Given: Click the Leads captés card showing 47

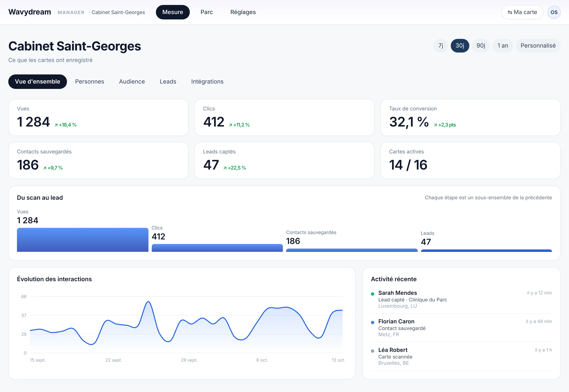Looking at the screenshot, I should [284, 160].
